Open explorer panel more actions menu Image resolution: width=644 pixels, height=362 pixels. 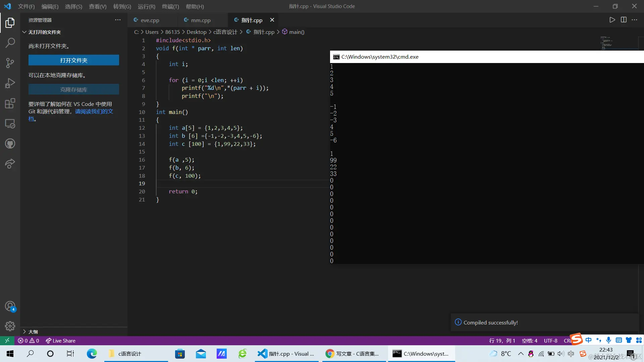118,20
